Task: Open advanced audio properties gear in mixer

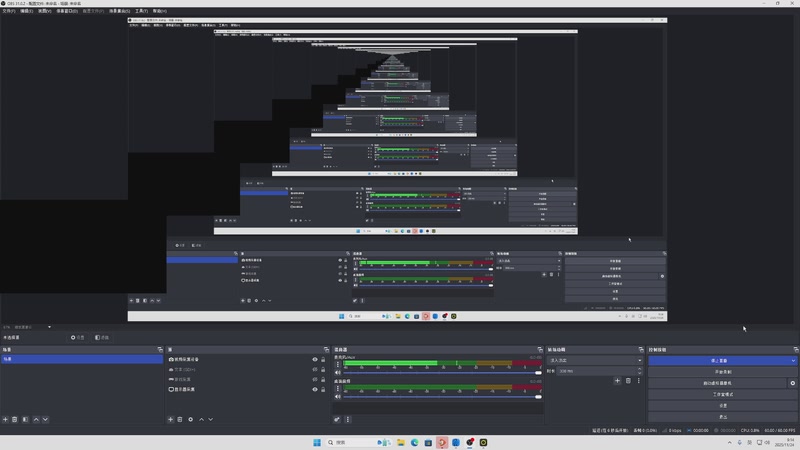Action: [x=337, y=419]
